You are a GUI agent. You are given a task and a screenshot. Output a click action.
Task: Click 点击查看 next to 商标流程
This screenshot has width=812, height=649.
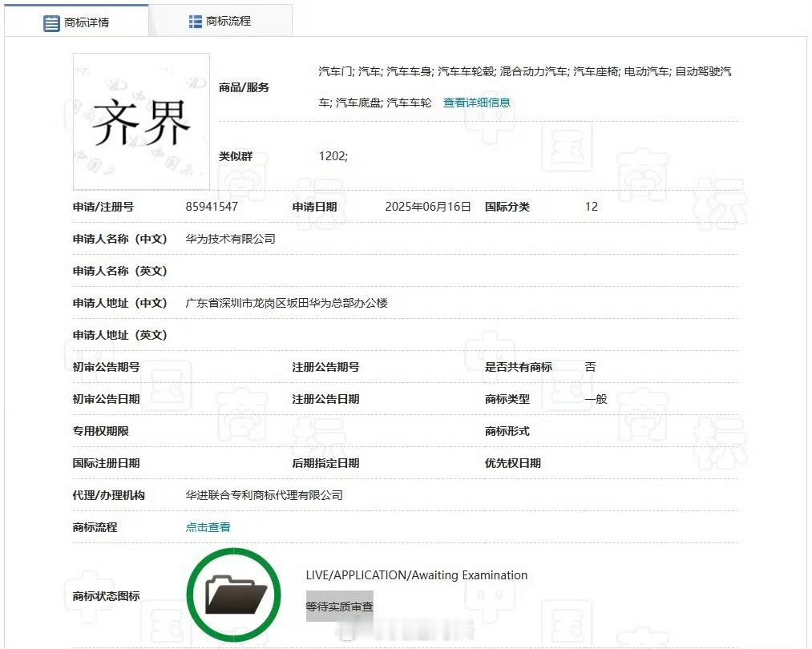(208, 526)
